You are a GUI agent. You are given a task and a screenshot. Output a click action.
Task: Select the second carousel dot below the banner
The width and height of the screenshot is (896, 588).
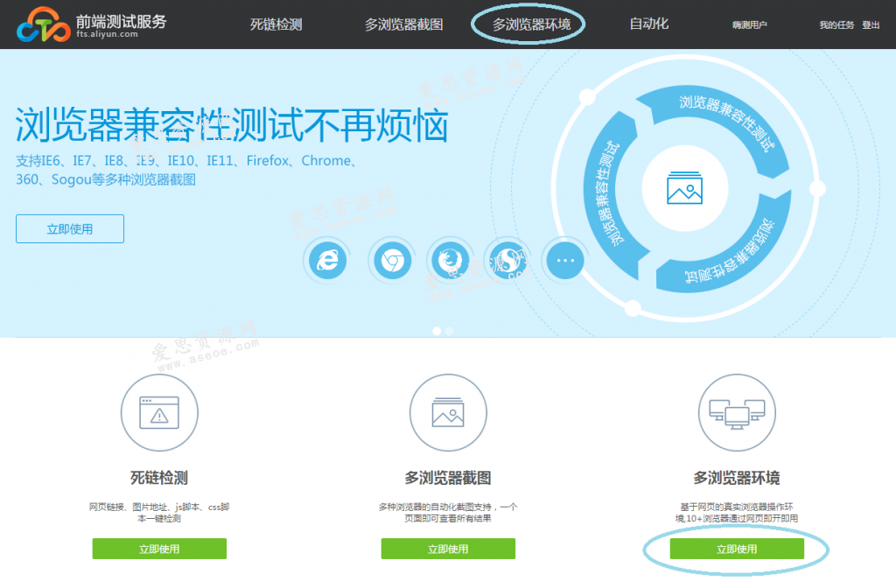pos(449,331)
